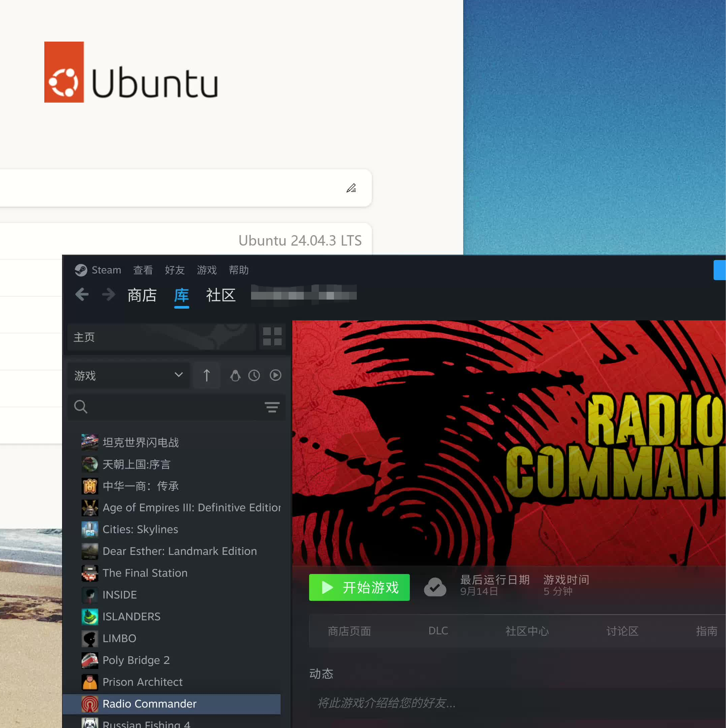Click the Steam back navigation arrow
Image resolution: width=726 pixels, height=728 pixels.
(x=82, y=294)
